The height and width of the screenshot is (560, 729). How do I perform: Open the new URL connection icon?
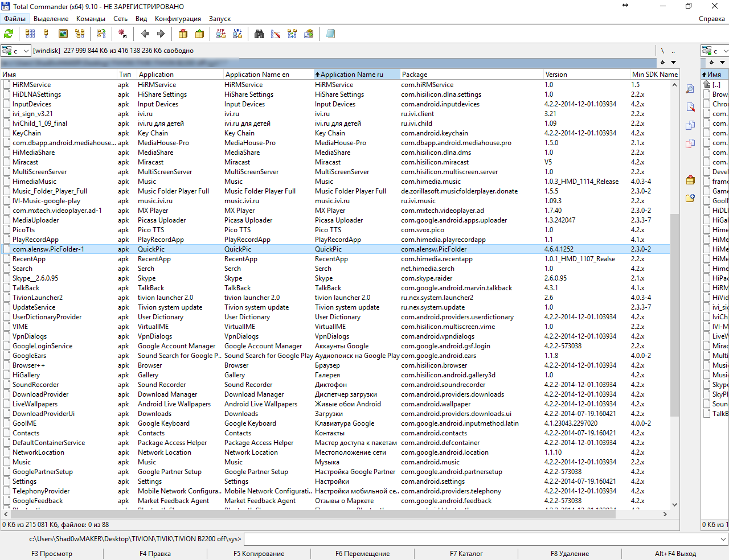tap(237, 34)
